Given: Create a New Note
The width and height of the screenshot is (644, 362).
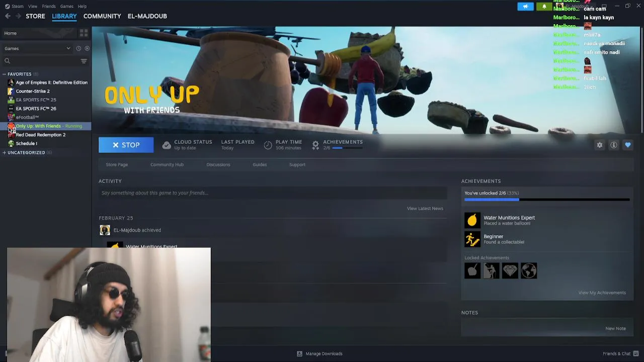Looking at the screenshot, I should click(616, 328).
